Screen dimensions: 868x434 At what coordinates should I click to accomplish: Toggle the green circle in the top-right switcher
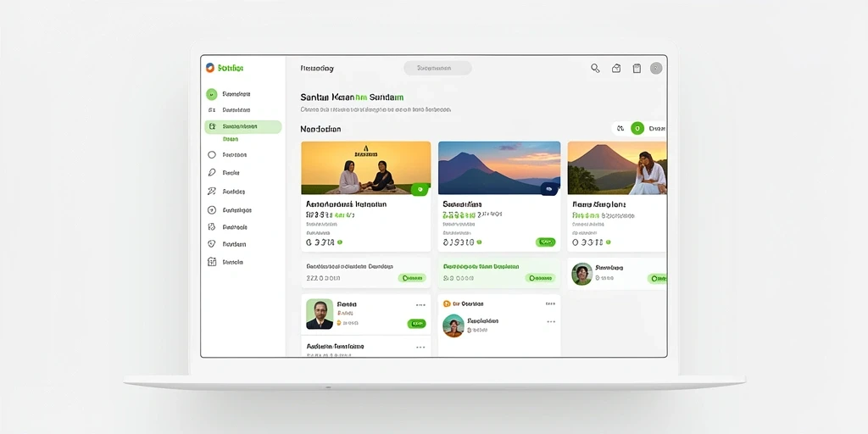pos(637,129)
